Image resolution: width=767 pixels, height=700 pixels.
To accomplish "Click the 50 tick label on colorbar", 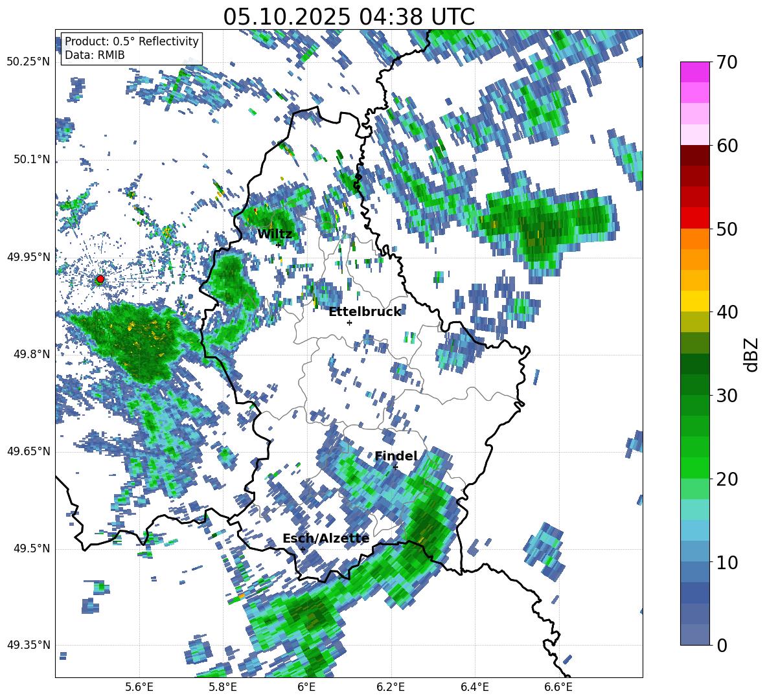I will coord(727,229).
